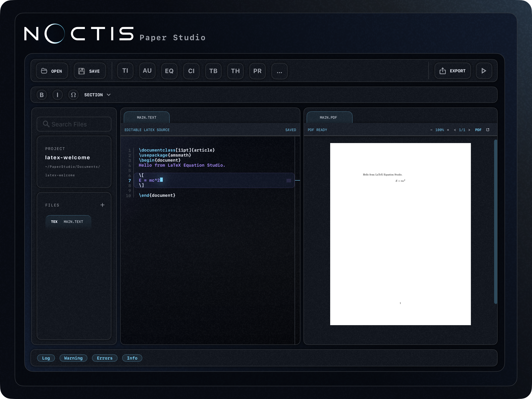The height and width of the screenshot is (399, 532).
Task: Click the PDF download link
Action: click(478, 130)
